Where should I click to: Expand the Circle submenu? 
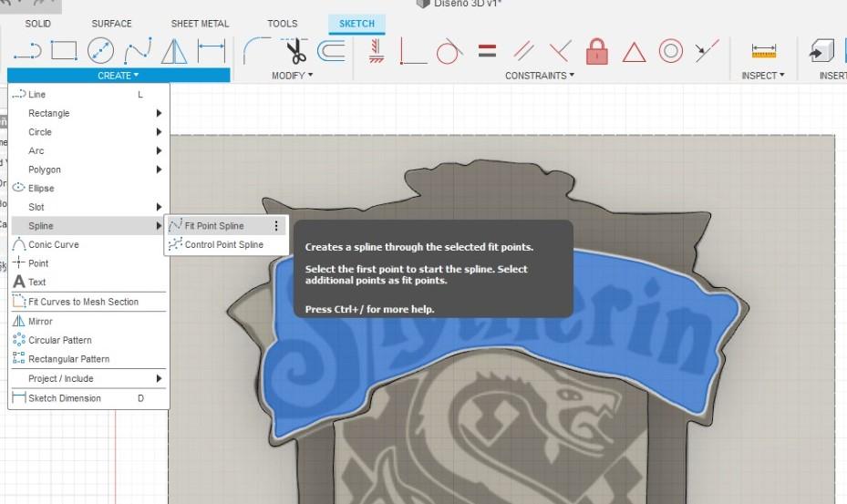88,132
